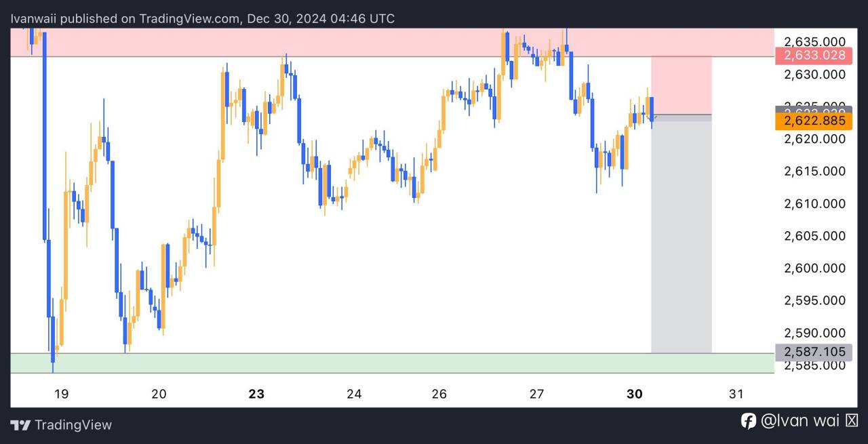Select the gray take-profit box of the short position
The height and width of the screenshot is (444, 868).
tap(681, 237)
